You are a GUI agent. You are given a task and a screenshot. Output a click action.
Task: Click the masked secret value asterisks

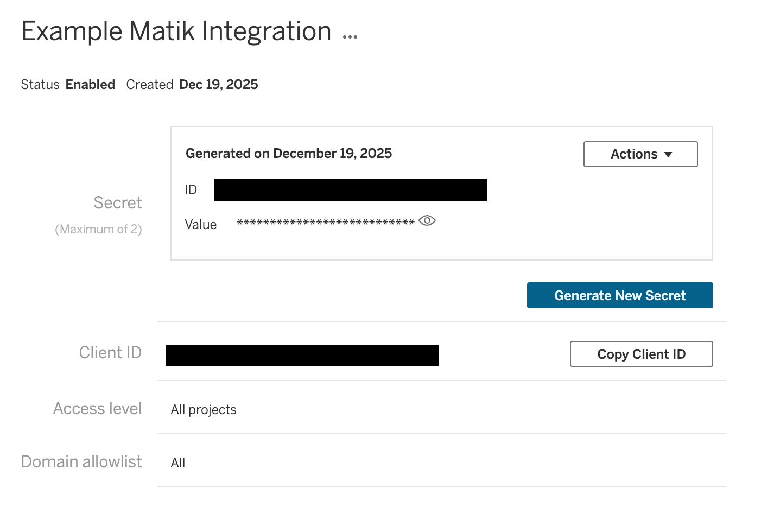click(x=326, y=223)
